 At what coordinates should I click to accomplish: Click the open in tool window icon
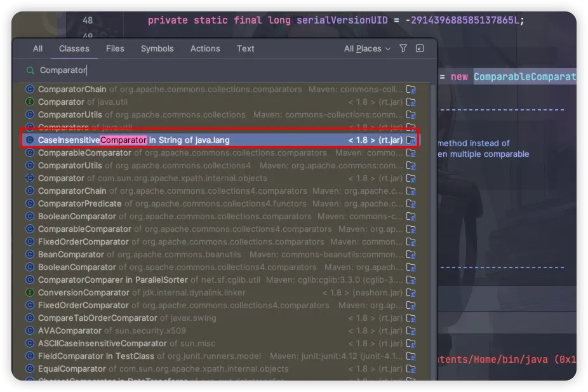point(420,49)
